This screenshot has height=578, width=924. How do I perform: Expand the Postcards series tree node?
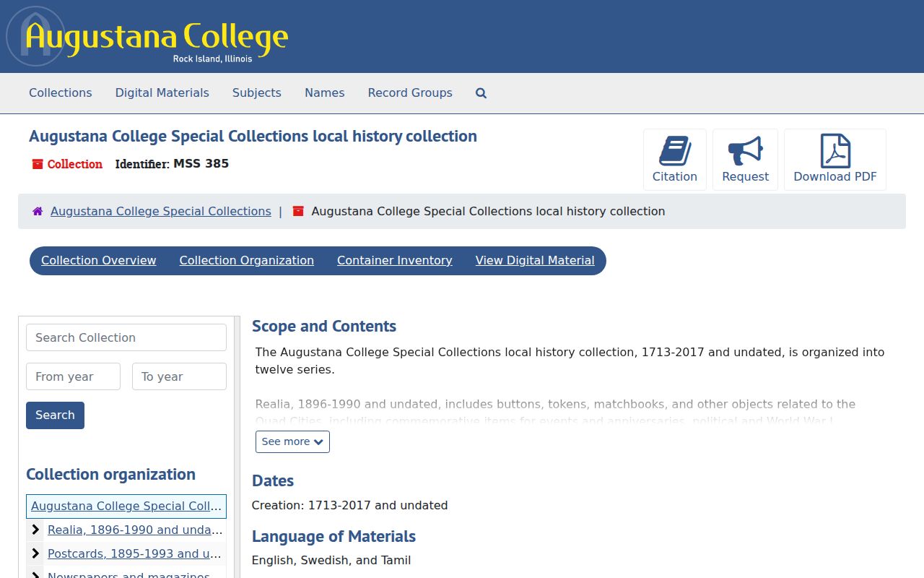pos(35,553)
